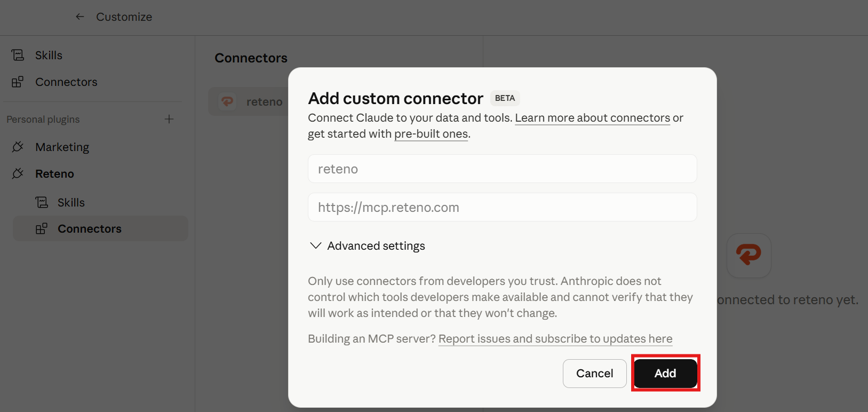The width and height of the screenshot is (868, 412).
Task: Confirm with the Add button
Action: (x=665, y=374)
